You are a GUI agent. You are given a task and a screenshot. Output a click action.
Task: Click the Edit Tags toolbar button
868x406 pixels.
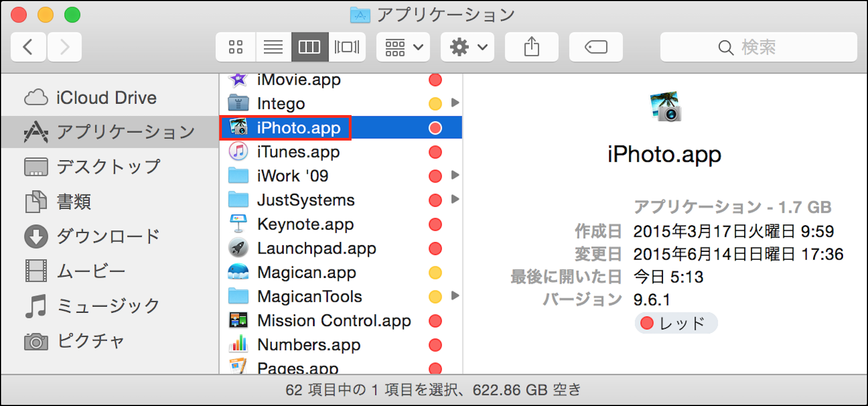coord(596,47)
